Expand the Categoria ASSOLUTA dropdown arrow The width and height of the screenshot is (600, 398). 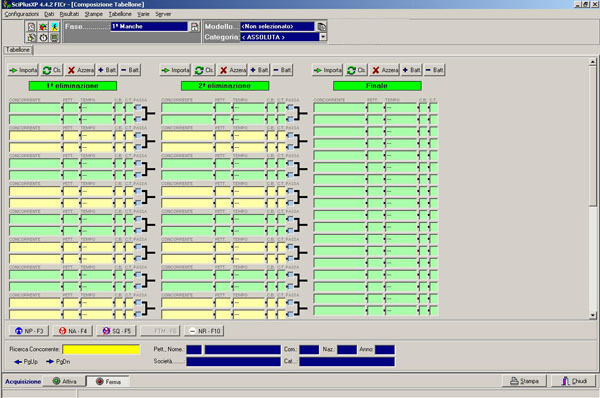coord(323,37)
